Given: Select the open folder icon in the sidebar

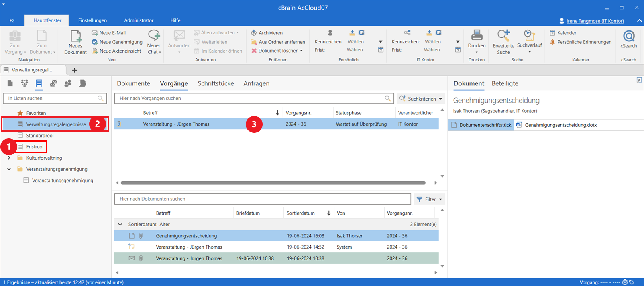Looking at the screenshot, I should [82, 83].
